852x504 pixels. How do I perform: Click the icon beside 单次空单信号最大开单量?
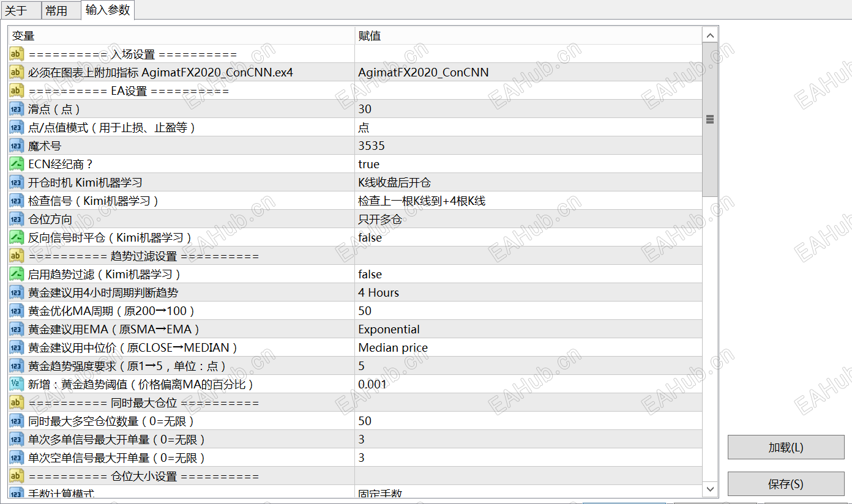click(17, 458)
